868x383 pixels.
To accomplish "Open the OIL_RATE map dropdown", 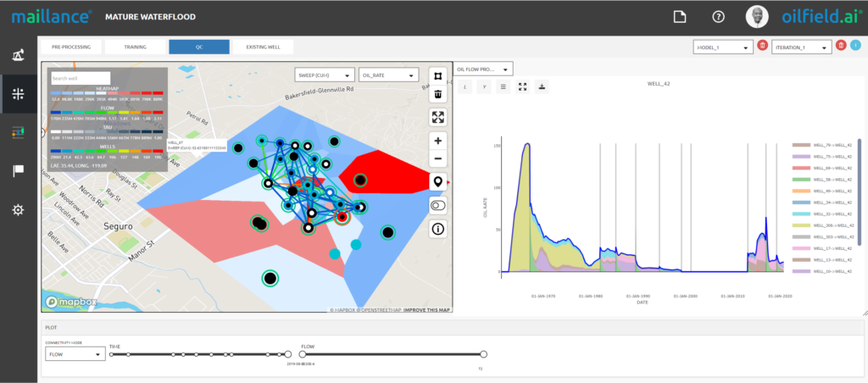I will [388, 75].
